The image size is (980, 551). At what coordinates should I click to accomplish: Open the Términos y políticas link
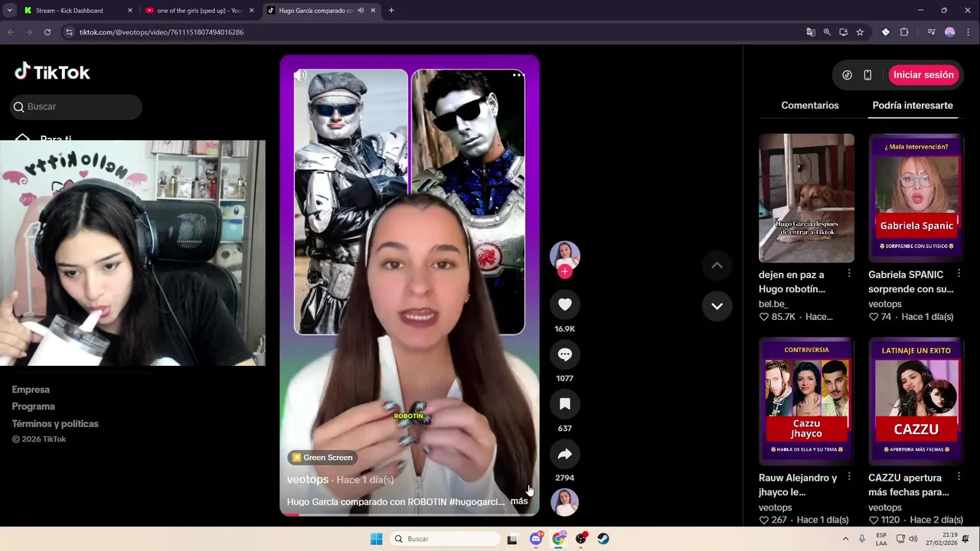point(55,423)
